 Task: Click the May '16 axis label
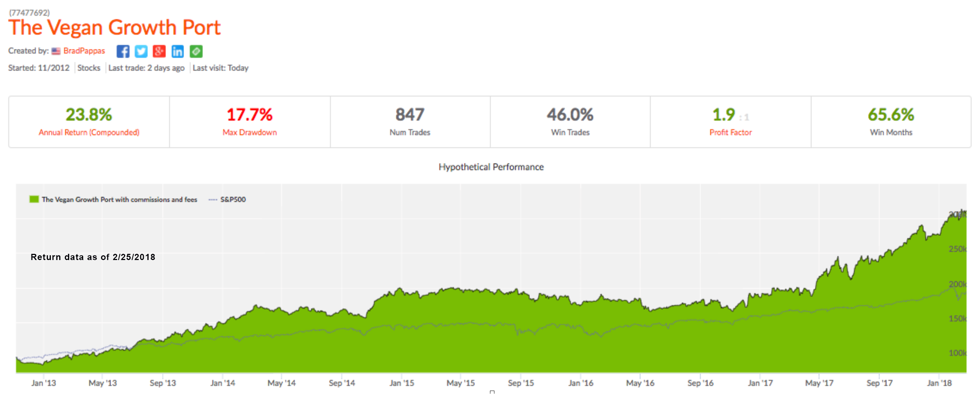pos(640,383)
